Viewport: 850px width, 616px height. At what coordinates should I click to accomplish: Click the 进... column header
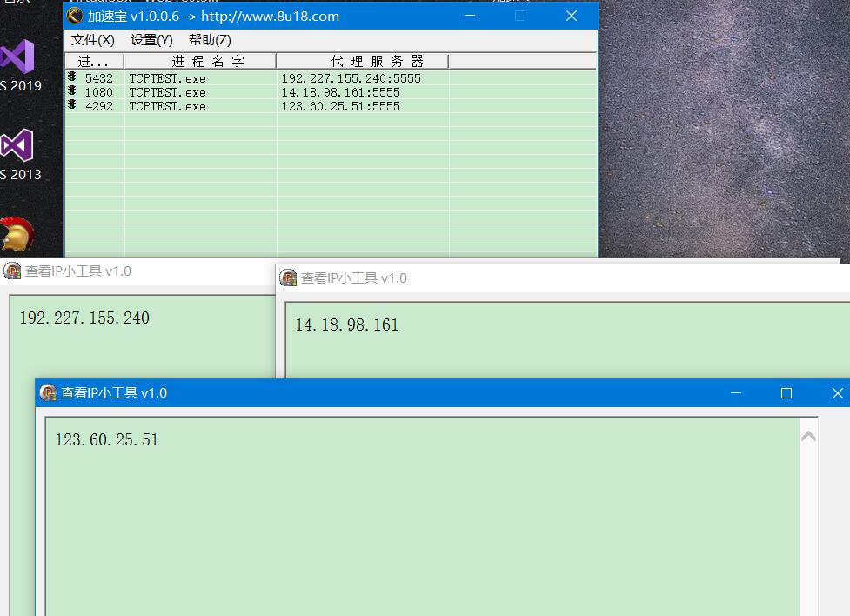click(94, 61)
